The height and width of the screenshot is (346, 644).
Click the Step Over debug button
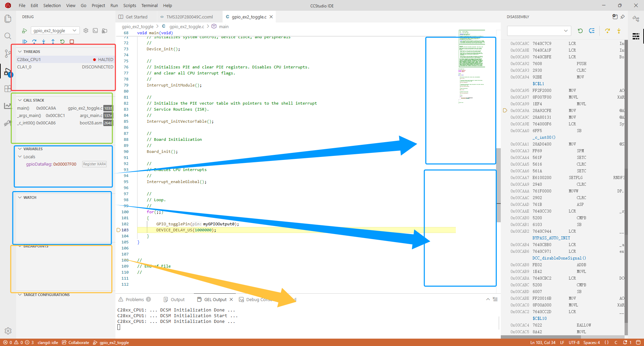point(34,42)
